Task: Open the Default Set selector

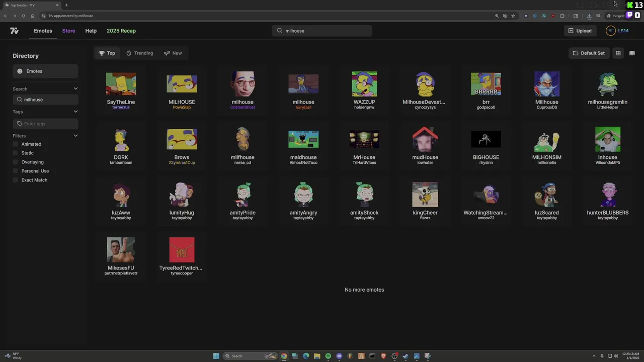Action: pos(589,53)
